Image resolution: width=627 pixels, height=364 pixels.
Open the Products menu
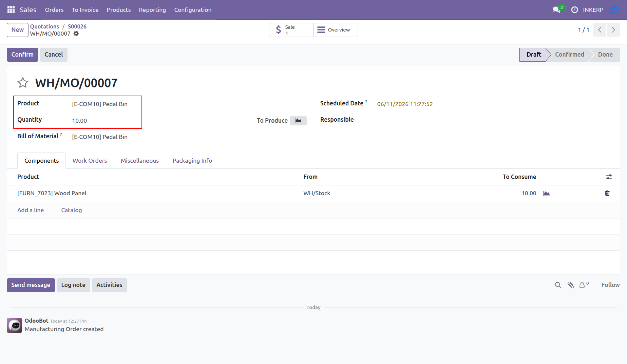coord(119,10)
